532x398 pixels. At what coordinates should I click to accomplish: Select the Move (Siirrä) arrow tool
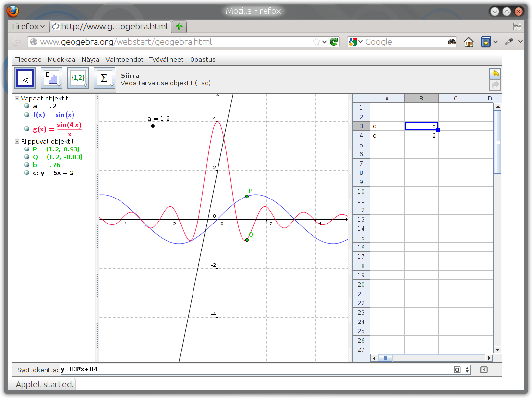(25, 78)
